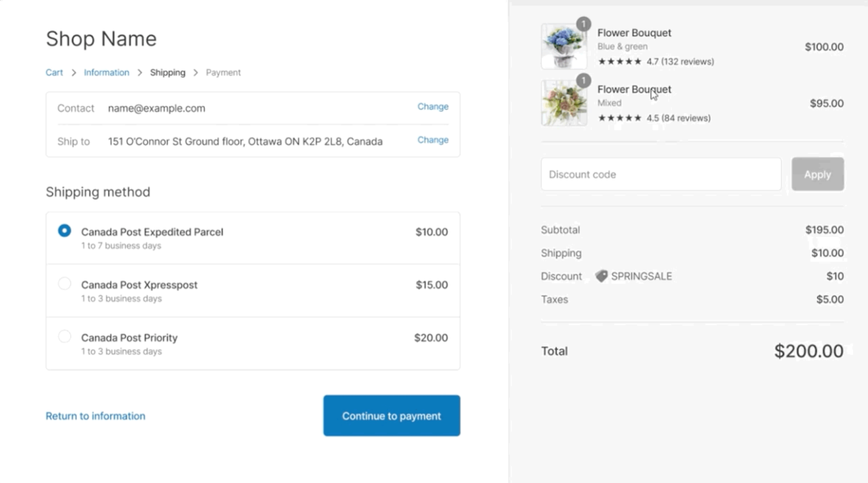Change the contact email address
The width and height of the screenshot is (868, 483).
point(432,106)
